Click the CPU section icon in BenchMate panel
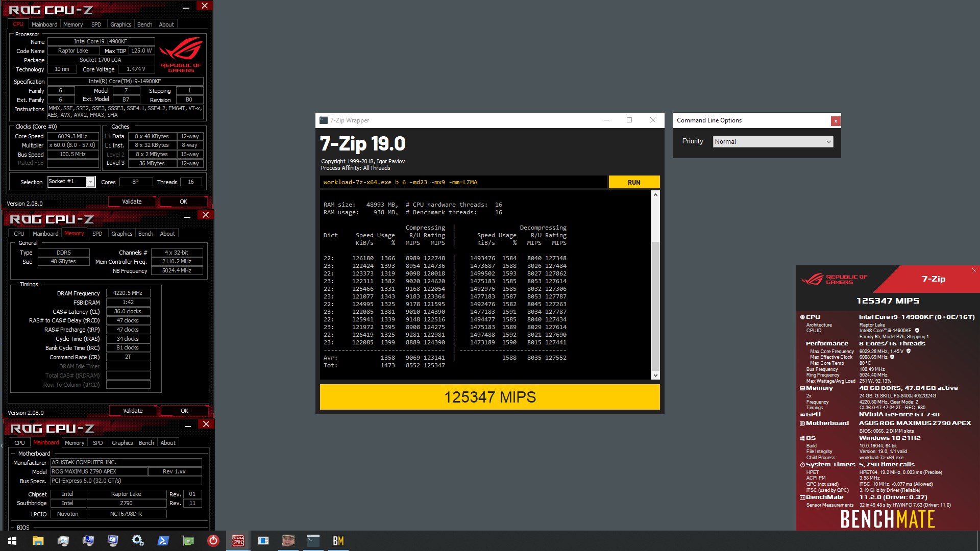980x551 pixels. (x=802, y=317)
